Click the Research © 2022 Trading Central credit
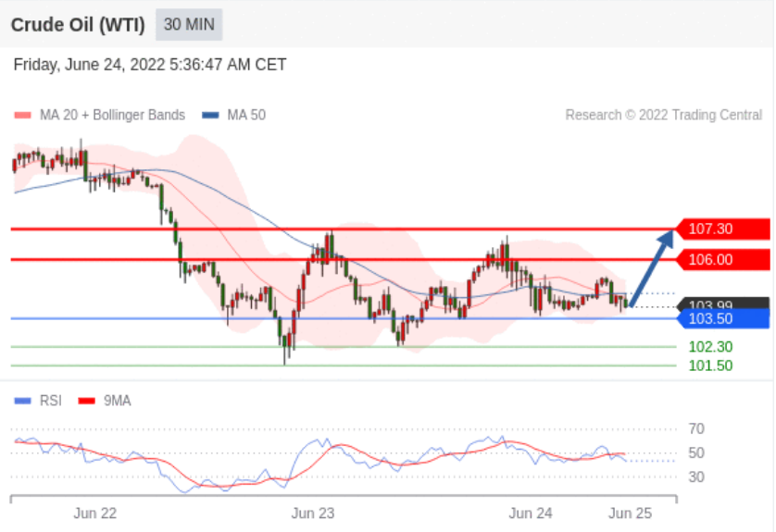This screenshot has width=776, height=532. pyautogui.click(x=664, y=116)
